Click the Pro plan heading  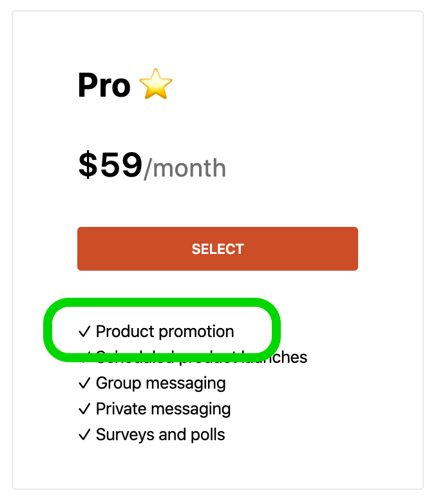click(104, 85)
